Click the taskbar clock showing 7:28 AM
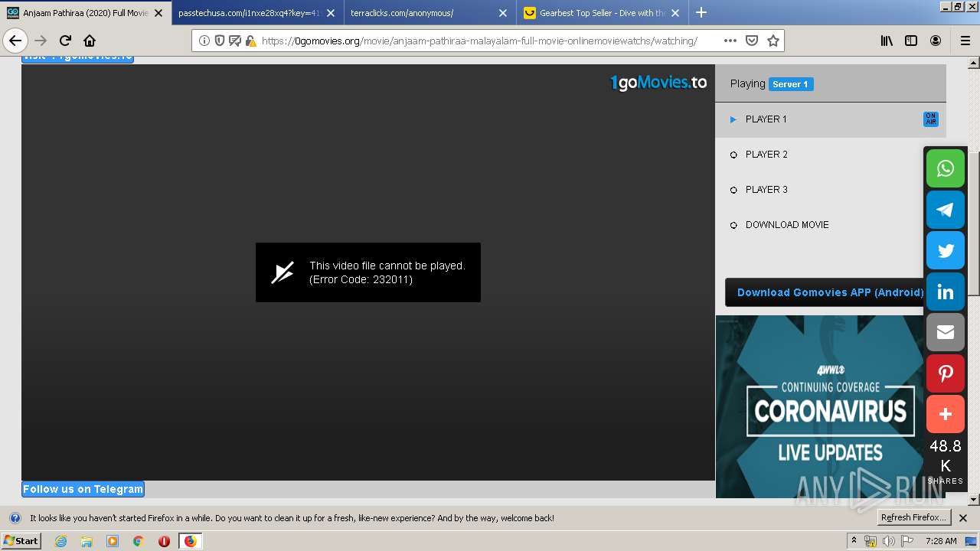 940,541
